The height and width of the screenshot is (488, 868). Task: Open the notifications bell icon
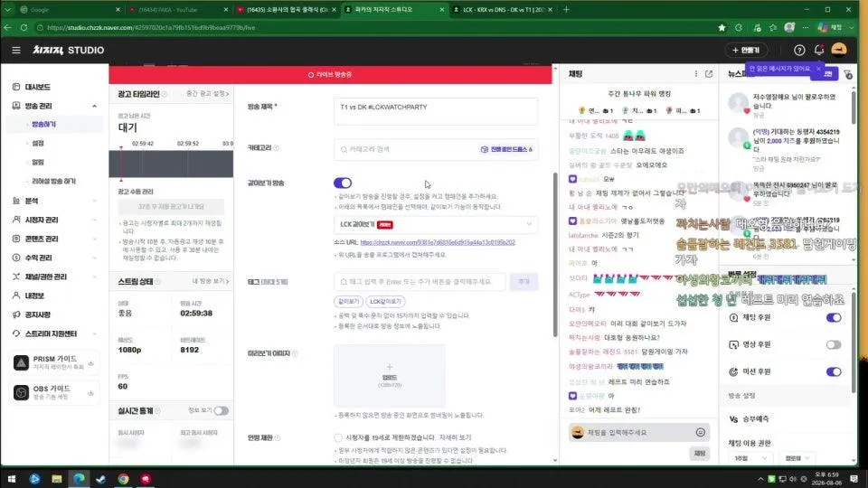point(819,50)
